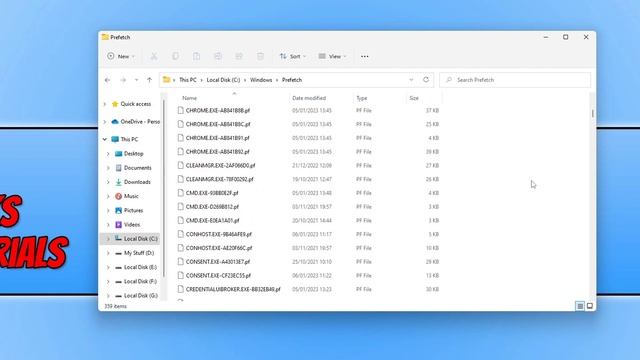
Task: Refresh the Prefetch folder view
Action: (x=426, y=80)
